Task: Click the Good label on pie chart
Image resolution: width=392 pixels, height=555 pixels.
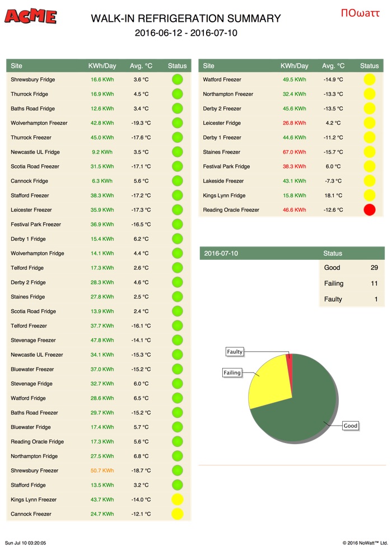Action: click(x=351, y=426)
